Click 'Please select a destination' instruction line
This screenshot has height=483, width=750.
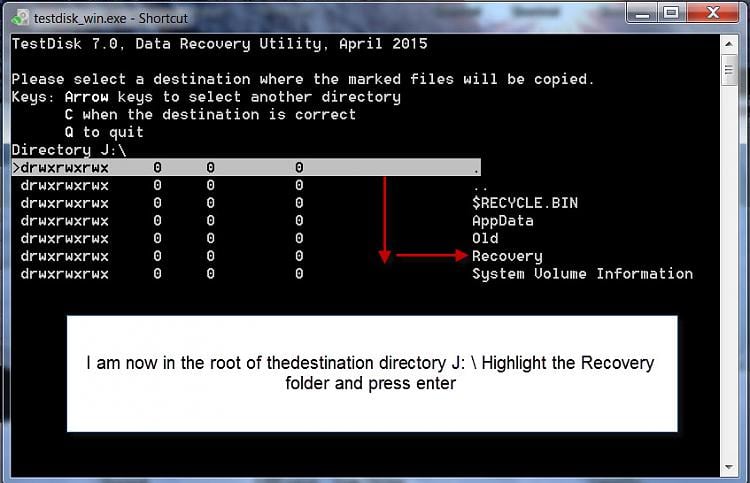pyautogui.click(x=302, y=79)
